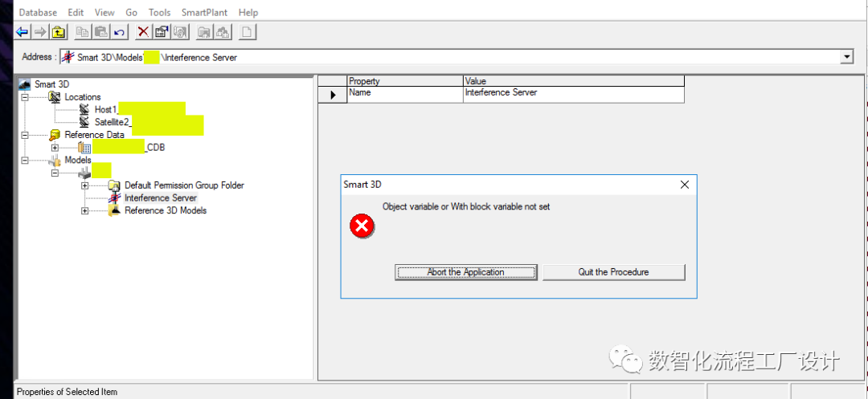Select the _CDB catalog icon
This screenshot has height=399, width=868.
(x=84, y=148)
